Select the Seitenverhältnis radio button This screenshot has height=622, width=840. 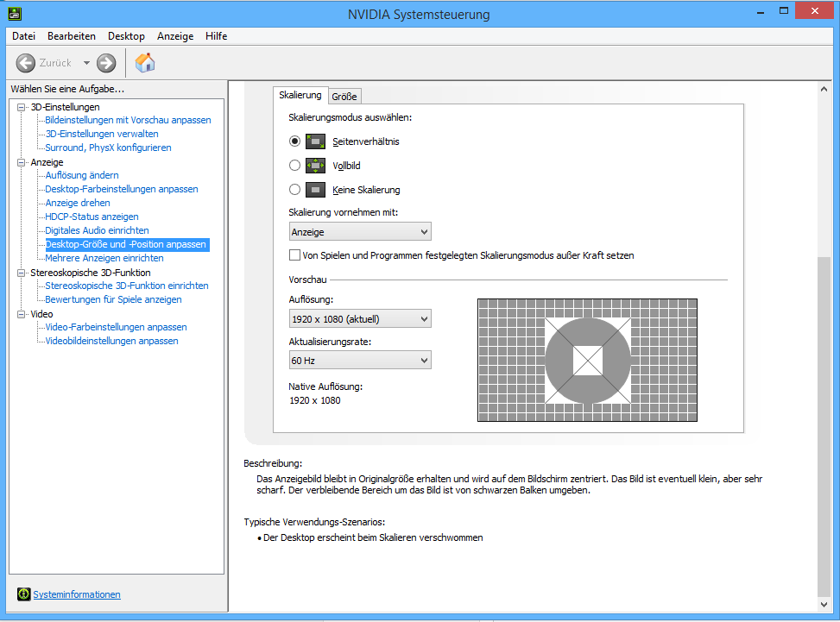tap(294, 141)
